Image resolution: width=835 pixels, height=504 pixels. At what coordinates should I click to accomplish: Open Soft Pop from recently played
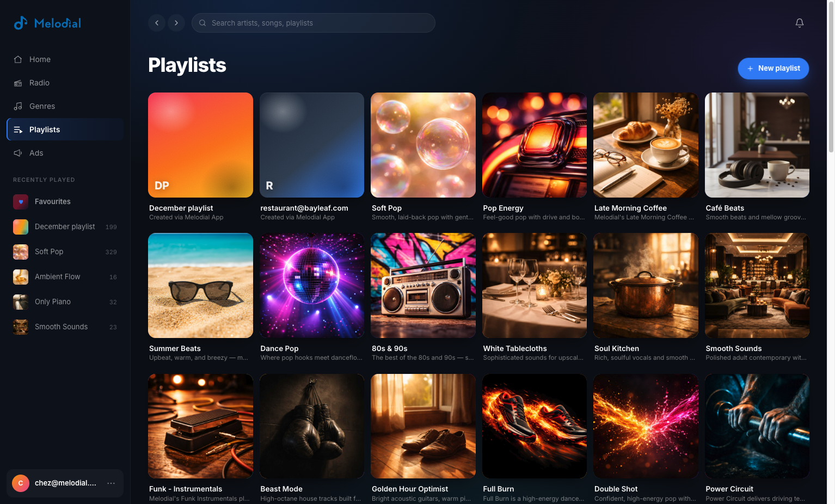(65, 251)
